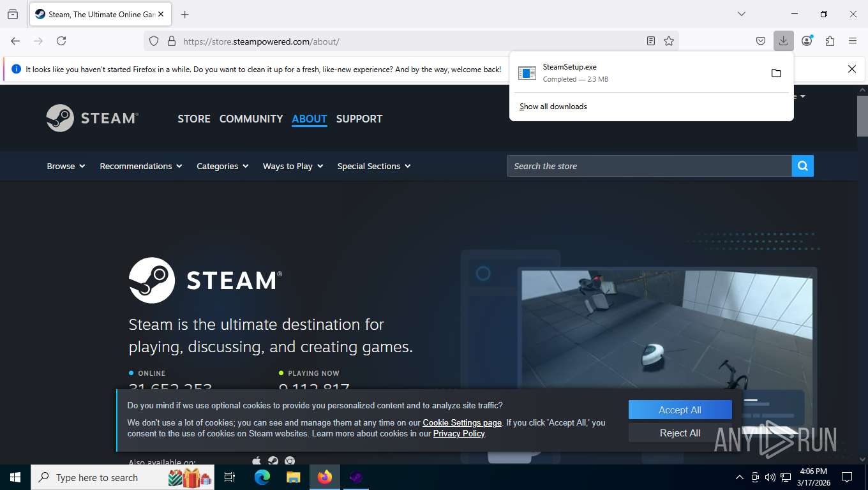Click the Steam logo in header

(92, 118)
